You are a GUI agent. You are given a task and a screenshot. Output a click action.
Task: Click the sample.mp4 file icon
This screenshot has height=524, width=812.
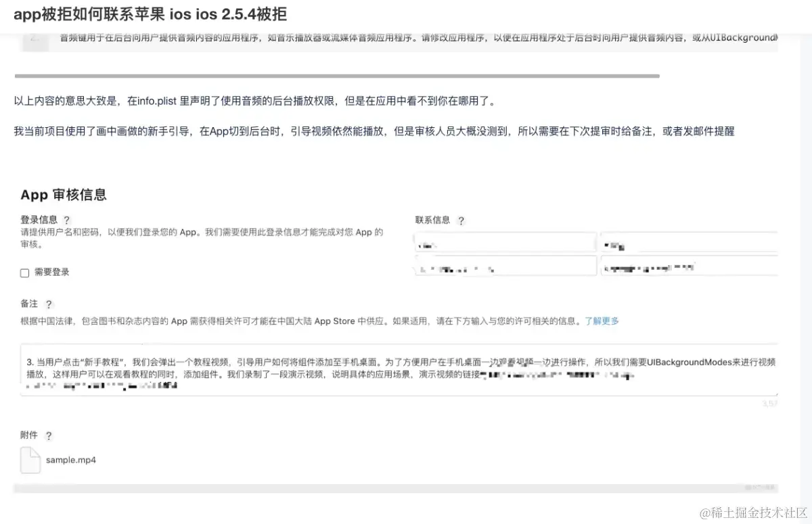click(x=30, y=460)
